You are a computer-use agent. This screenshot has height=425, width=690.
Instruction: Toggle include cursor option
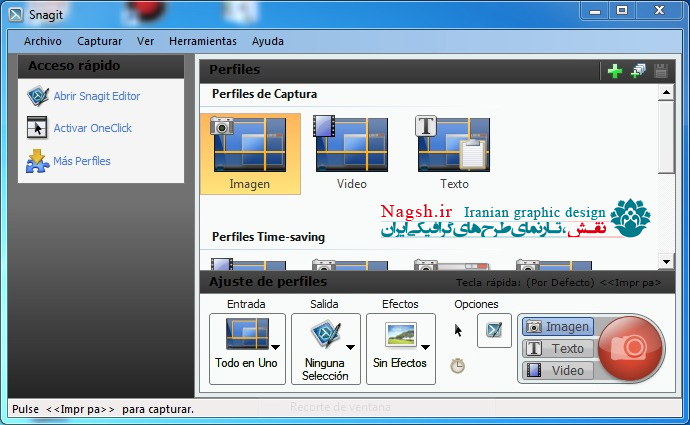point(458,330)
